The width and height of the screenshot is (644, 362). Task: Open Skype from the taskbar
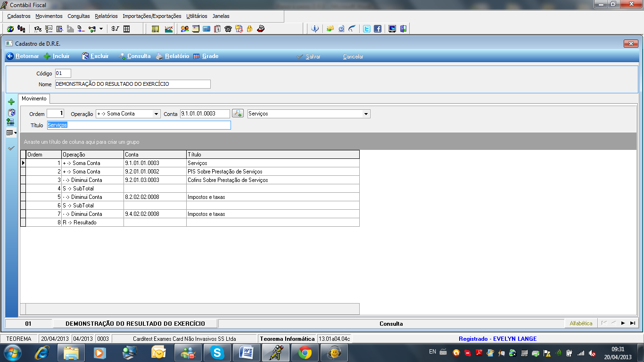[x=217, y=352]
